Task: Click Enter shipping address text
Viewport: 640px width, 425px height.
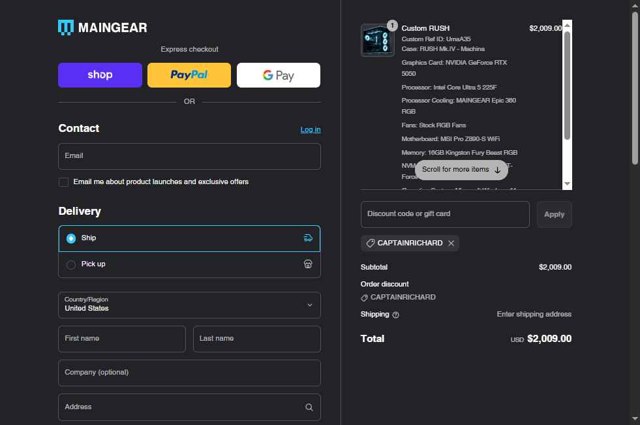Action: point(534,314)
